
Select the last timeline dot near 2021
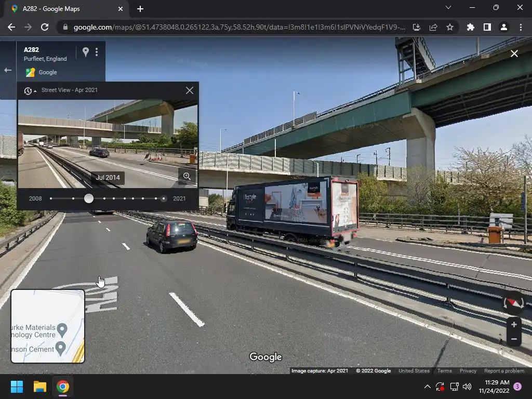pos(164,198)
